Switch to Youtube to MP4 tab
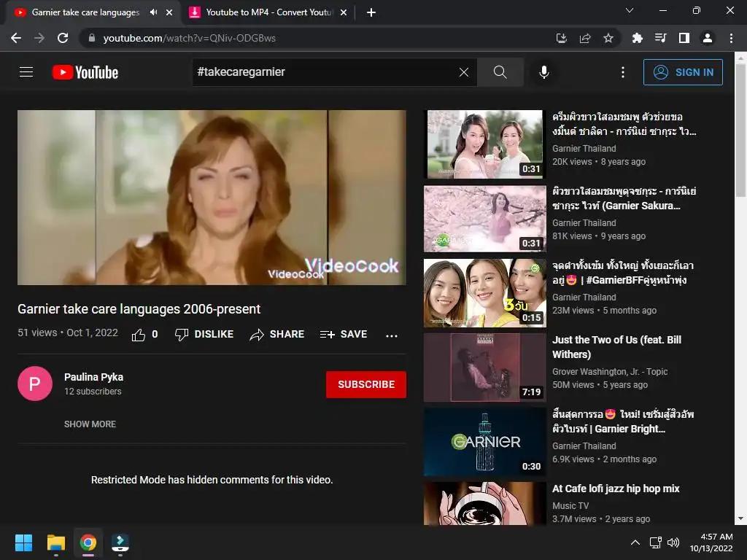The width and height of the screenshot is (747, 560). tap(269, 12)
